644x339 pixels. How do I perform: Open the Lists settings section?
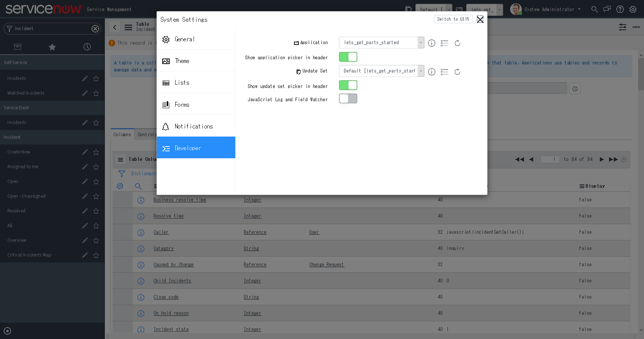pyautogui.click(x=181, y=82)
